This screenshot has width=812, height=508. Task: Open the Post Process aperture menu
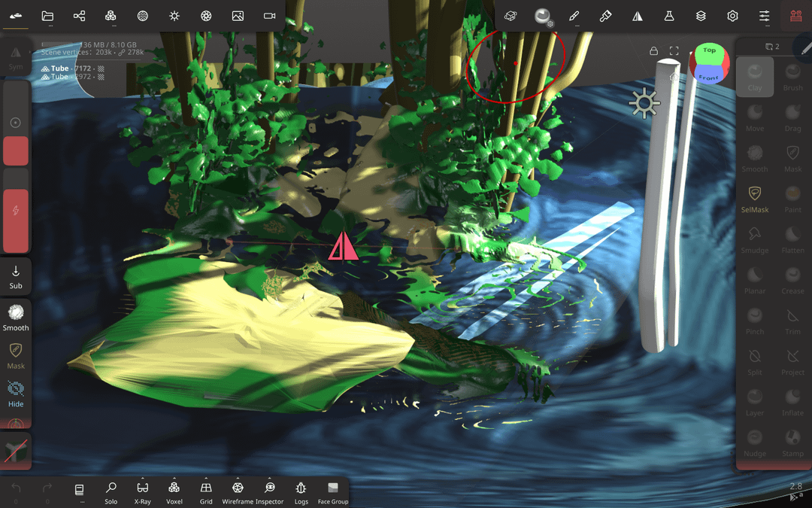click(x=206, y=16)
